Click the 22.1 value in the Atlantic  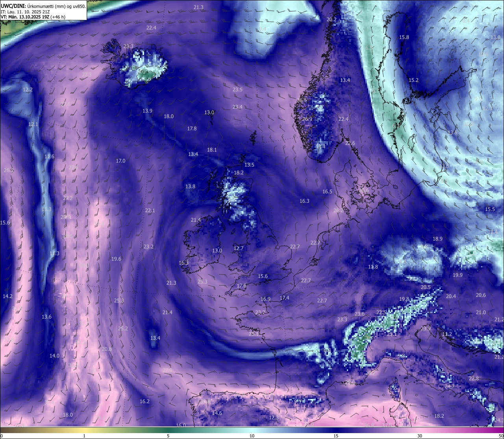[150, 211]
